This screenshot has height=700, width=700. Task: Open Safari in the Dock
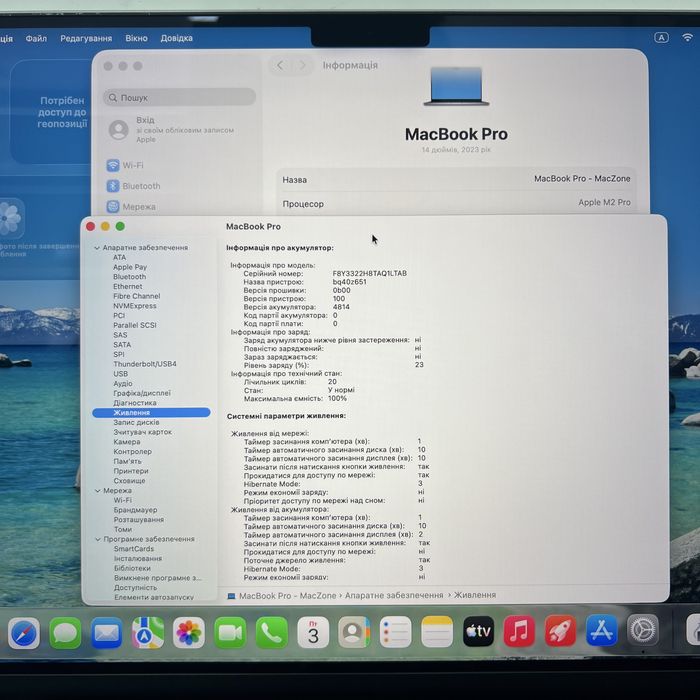click(x=23, y=633)
